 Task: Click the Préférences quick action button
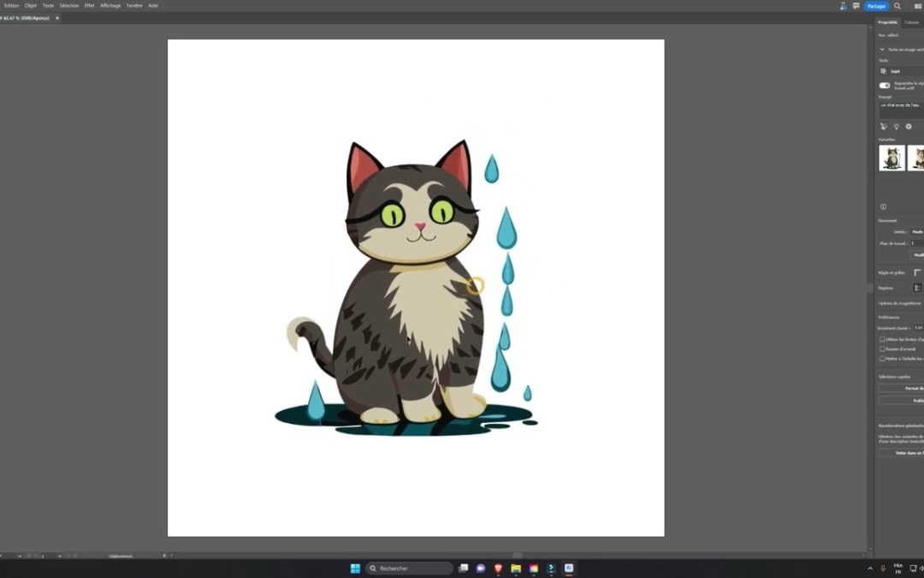coord(902,401)
